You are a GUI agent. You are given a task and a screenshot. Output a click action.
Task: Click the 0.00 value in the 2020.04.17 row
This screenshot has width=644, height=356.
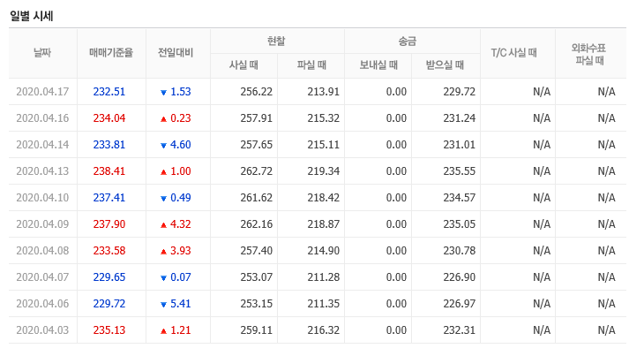[396, 92]
